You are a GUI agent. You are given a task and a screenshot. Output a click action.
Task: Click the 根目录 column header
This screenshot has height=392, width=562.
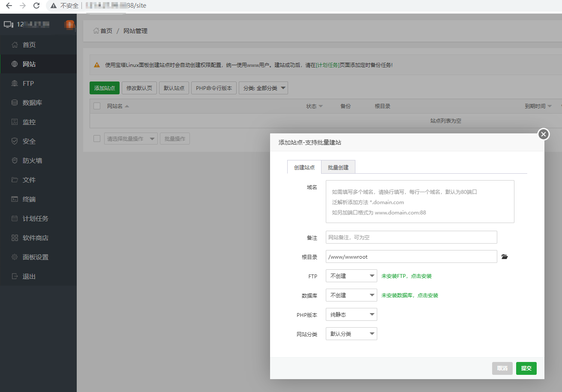382,106
